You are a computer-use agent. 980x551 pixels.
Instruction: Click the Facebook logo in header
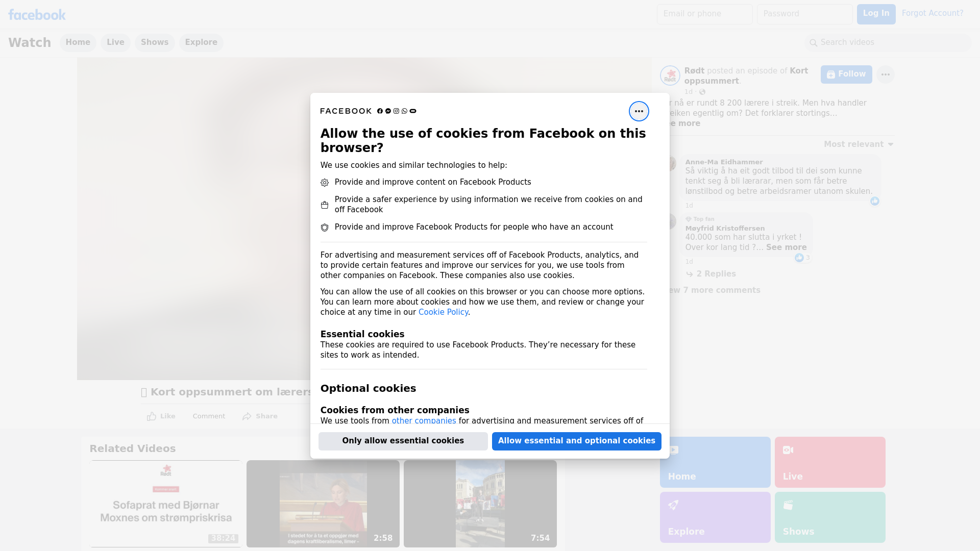pos(37,15)
